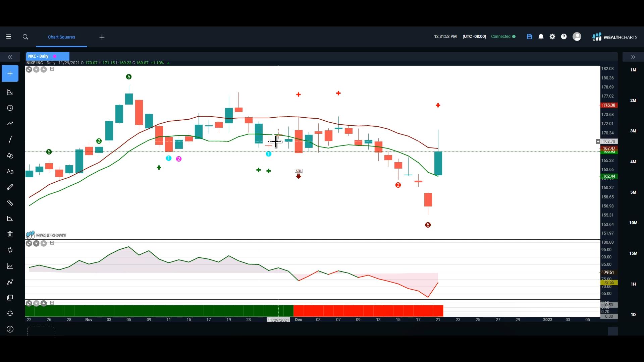The width and height of the screenshot is (644, 362).
Task: Save the workspace with floppy icon
Action: click(530, 37)
